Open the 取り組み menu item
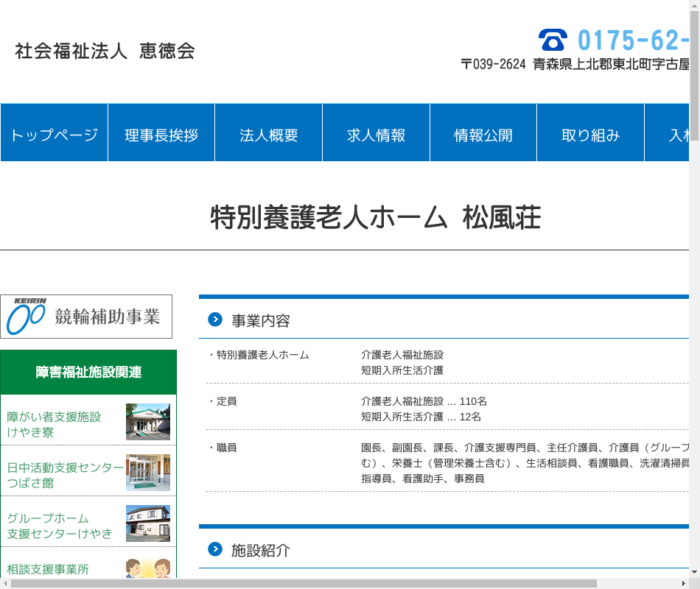This screenshot has width=700, height=589. (x=590, y=135)
